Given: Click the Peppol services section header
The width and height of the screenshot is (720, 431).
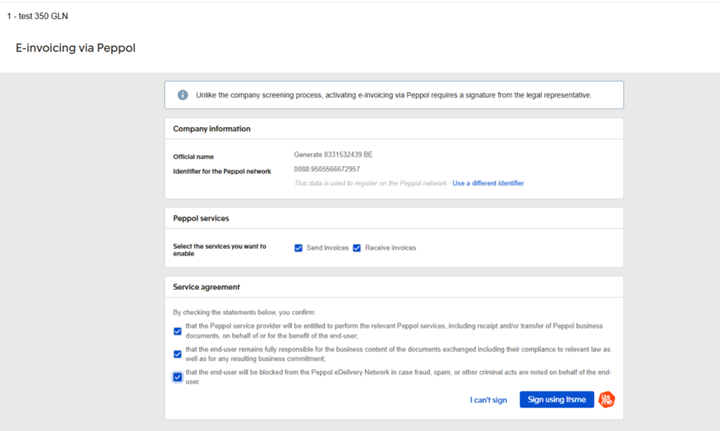Looking at the screenshot, I should [x=201, y=218].
